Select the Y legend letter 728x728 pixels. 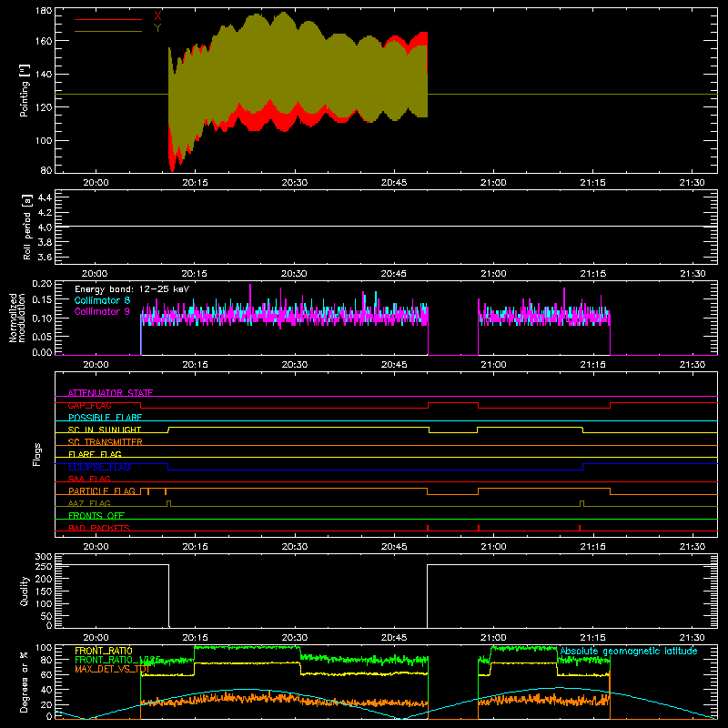coord(157,28)
